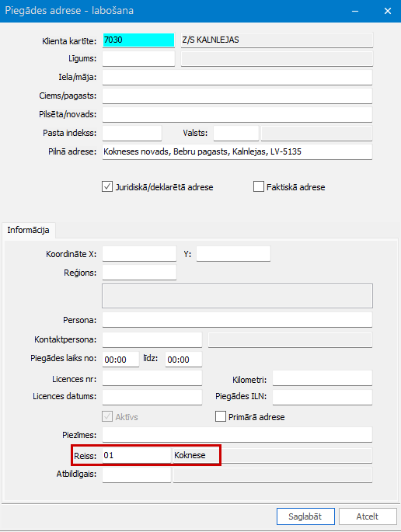
Task: Select the Iela/māja input field
Action: (x=237, y=78)
